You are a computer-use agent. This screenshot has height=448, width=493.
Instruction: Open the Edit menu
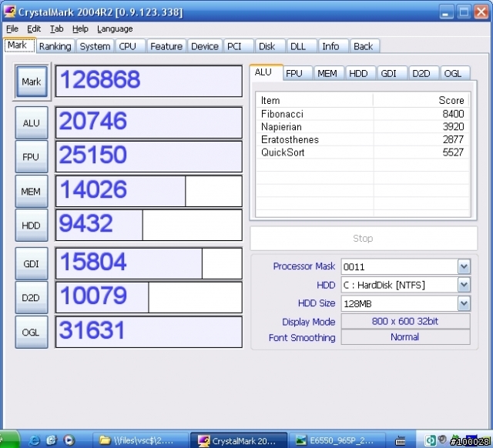34,29
